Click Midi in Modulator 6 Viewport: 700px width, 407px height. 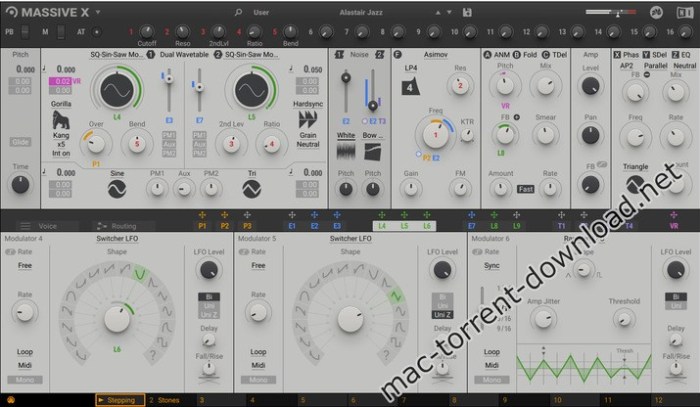pos(492,365)
